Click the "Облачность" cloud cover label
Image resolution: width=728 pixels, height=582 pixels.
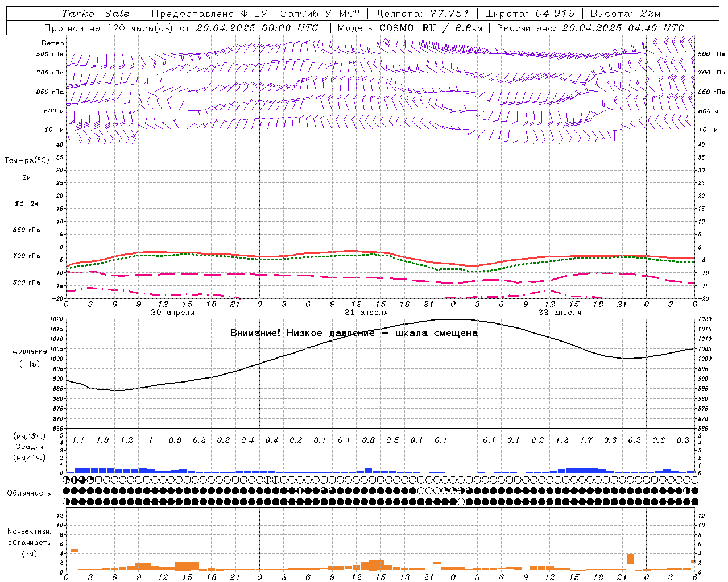tap(29, 493)
